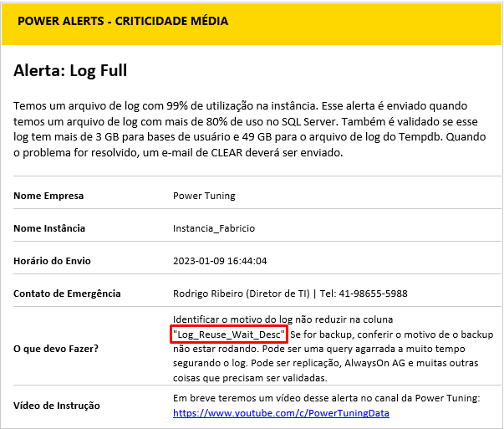
Task: Select the 'Alerta: Log Full' heading
Action: [70, 70]
